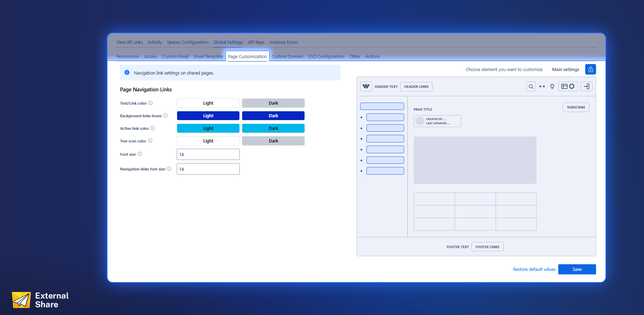The image size is (644, 315).
Task: Click the layout and gear icon in preview header
Action: [568, 86]
